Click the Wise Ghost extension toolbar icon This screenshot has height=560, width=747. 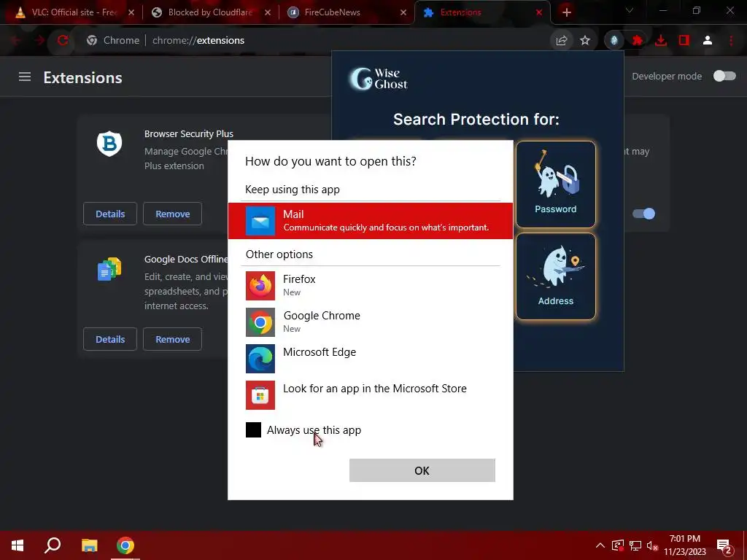[x=614, y=41]
